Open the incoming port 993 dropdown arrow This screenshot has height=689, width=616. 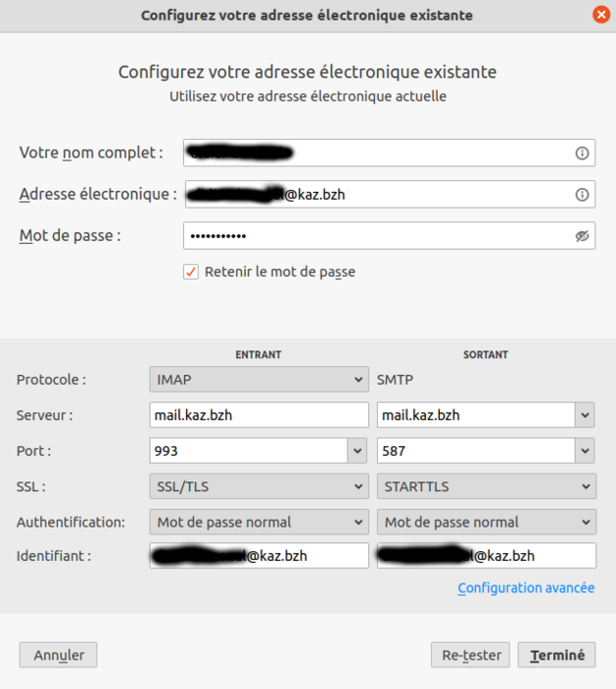[x=357, y=451]
